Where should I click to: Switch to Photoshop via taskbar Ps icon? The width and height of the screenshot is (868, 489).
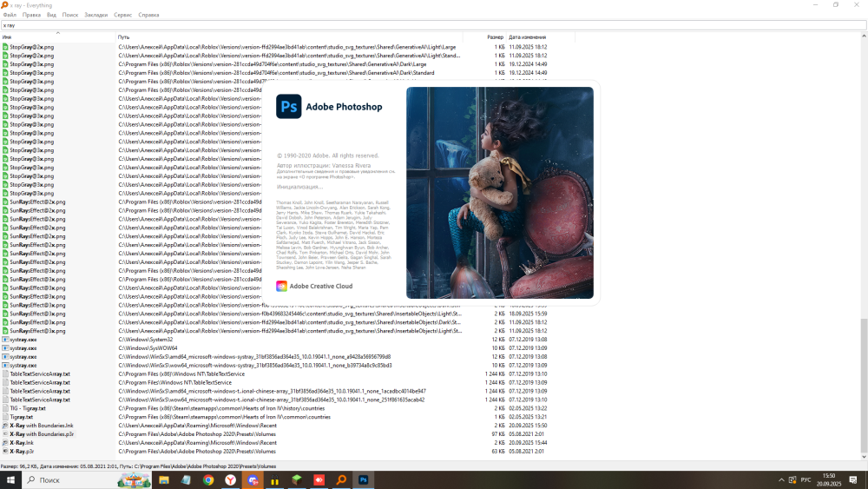[363, 480]
